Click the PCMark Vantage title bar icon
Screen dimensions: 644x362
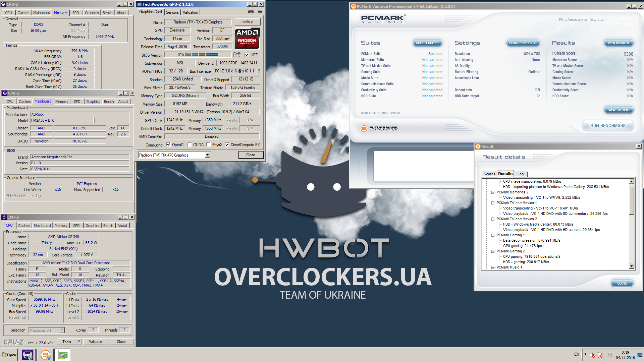[x=353, y=6]
